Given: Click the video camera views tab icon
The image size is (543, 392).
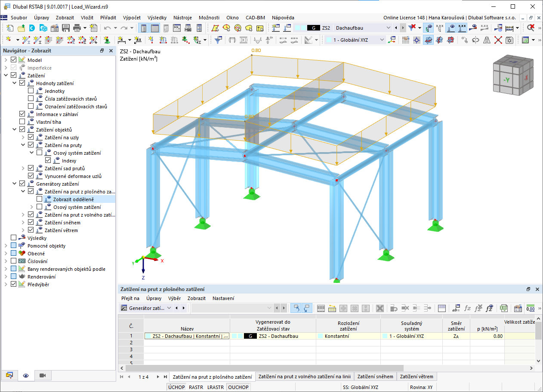Looking at the screenshot, I should pyautogui.click(x=42, y=375).
